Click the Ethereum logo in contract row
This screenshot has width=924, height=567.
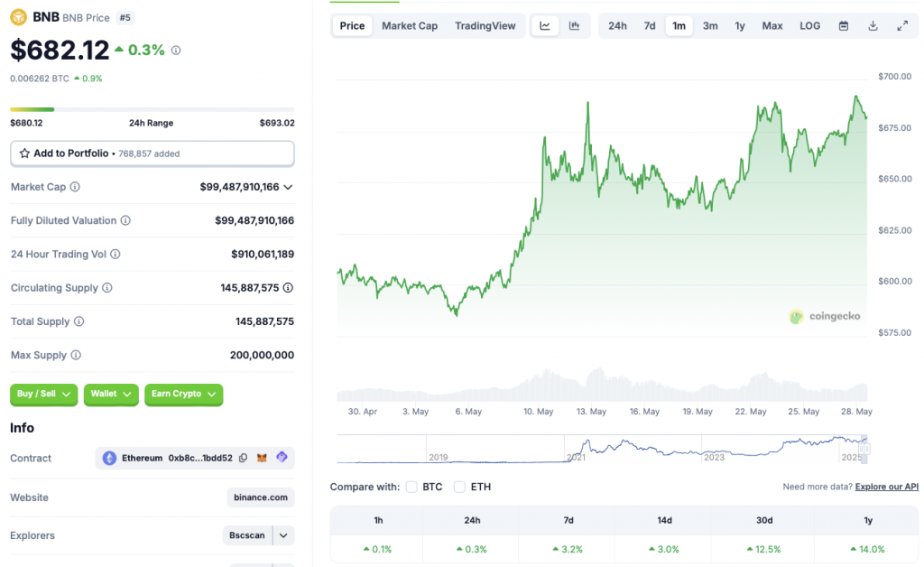click(x=109, y=458)
